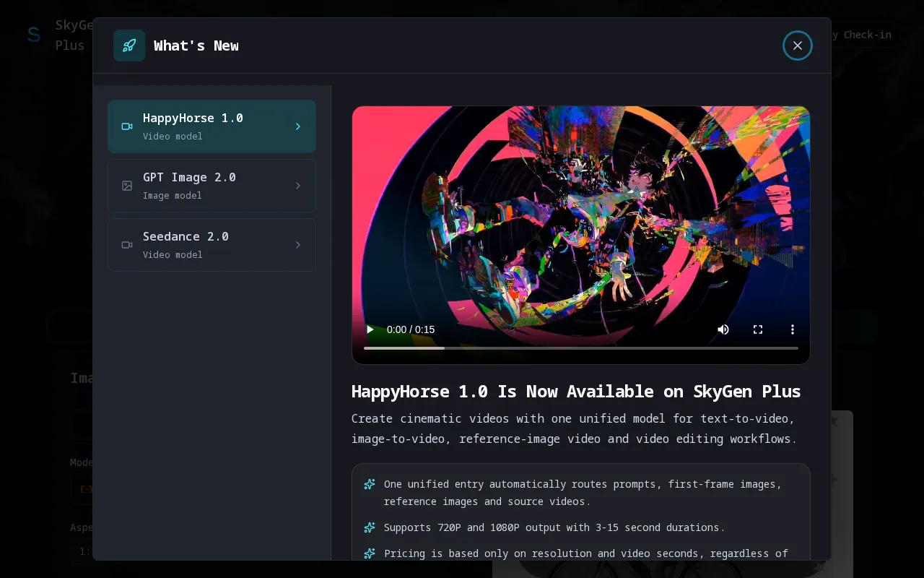Enter fullscreen mode for the video
This screenshot has height=578, width=924.
click(x=758, y=329)
